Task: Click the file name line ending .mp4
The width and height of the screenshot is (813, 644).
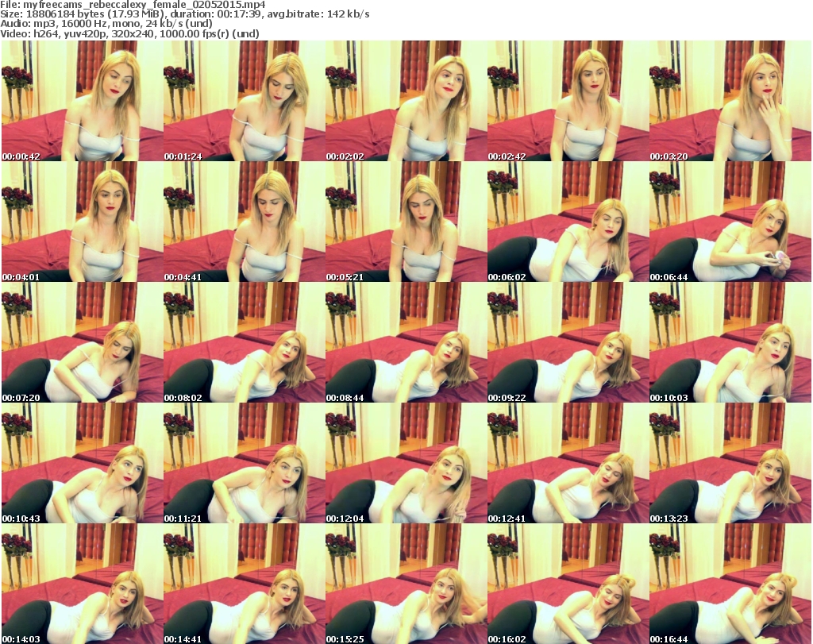Action: click(133, 5)
